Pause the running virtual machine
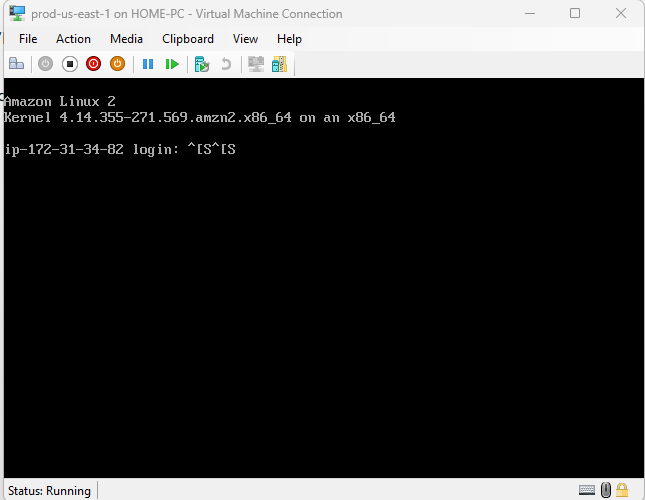This screenshot has width=645, height=500. pos(148,64)
